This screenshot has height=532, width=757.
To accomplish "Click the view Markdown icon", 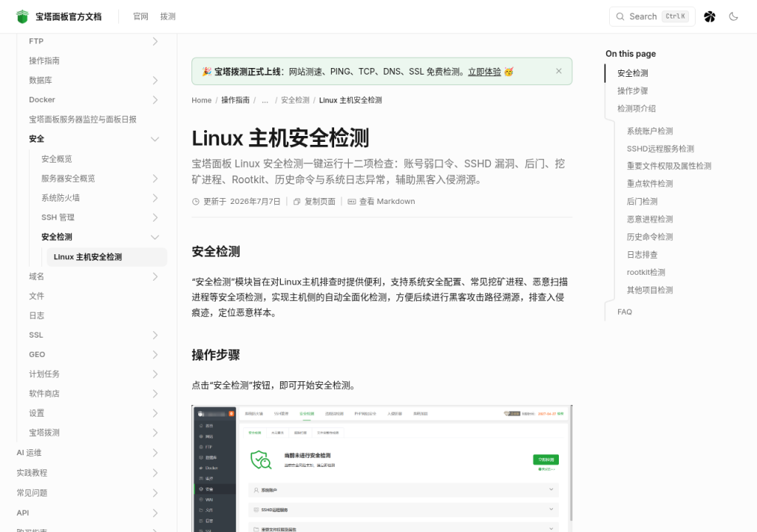I will click(351, 201).
